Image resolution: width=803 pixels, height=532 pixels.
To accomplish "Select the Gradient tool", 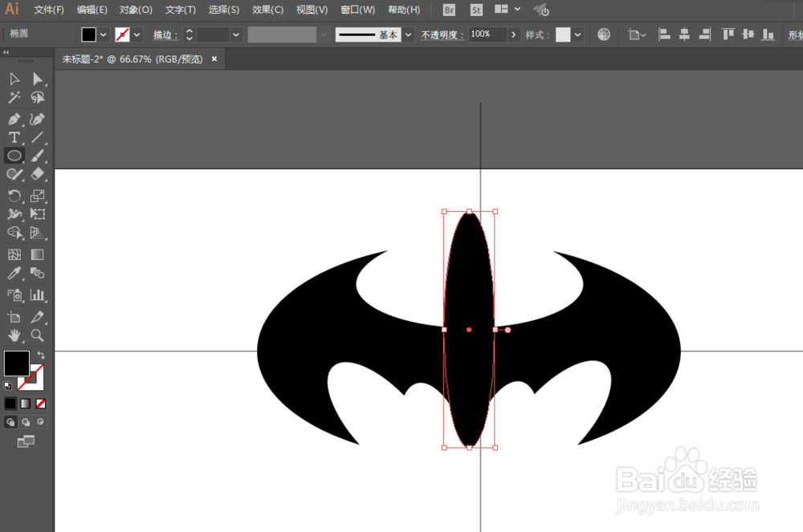I will point(37,255).
